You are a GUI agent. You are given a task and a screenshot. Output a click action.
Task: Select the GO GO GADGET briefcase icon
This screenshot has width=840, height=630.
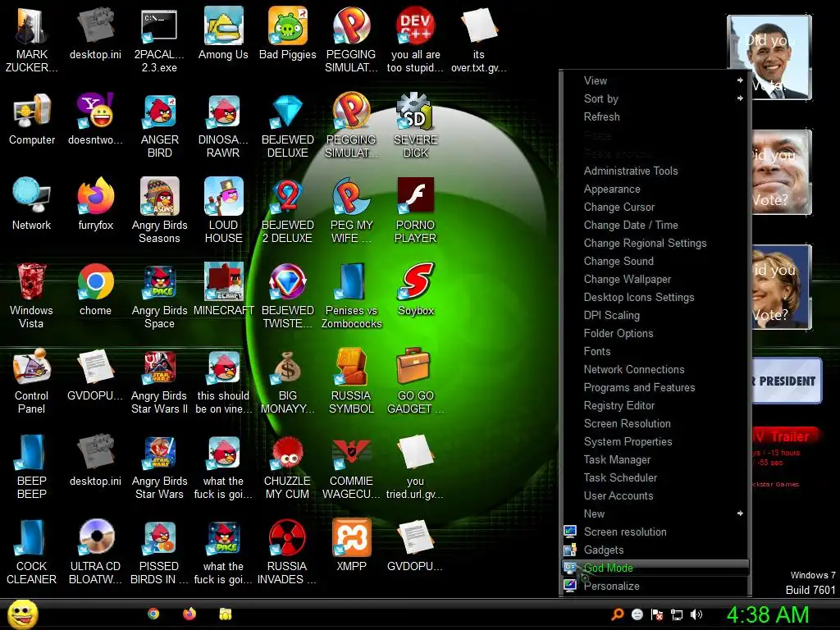(415, 381)
